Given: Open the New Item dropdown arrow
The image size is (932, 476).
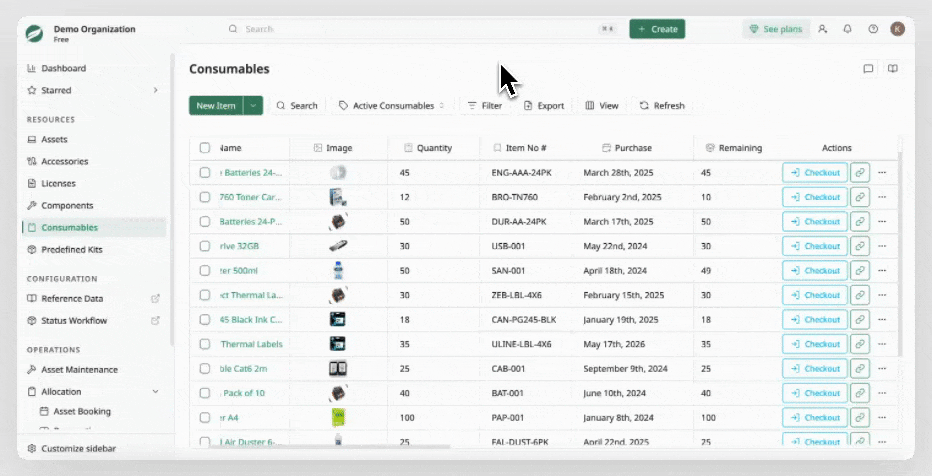Looking at the screenshot, I should tap(253, 105).
